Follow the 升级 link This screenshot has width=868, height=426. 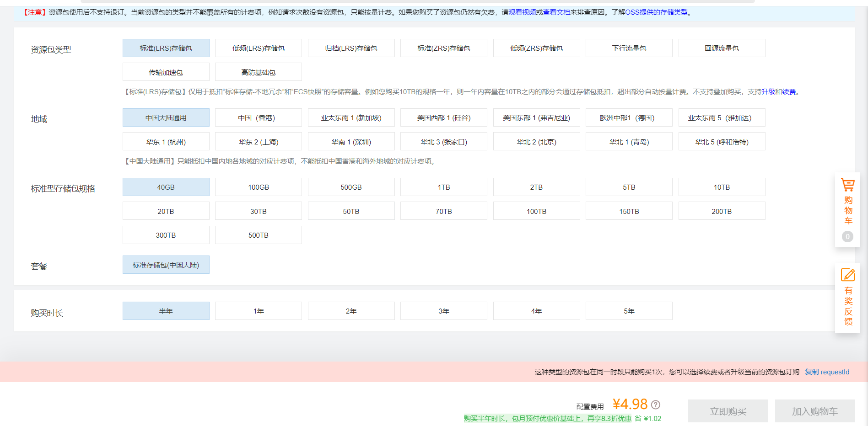coord(768,92)
